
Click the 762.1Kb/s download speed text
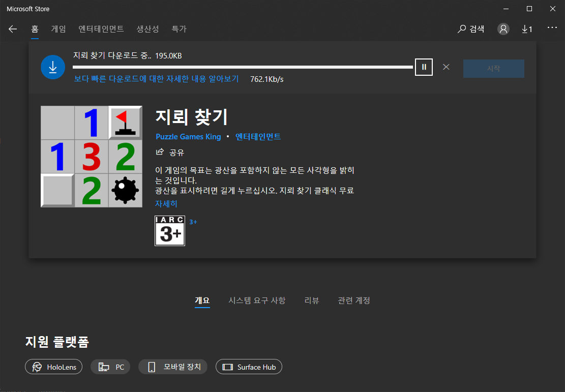(267, 79)
